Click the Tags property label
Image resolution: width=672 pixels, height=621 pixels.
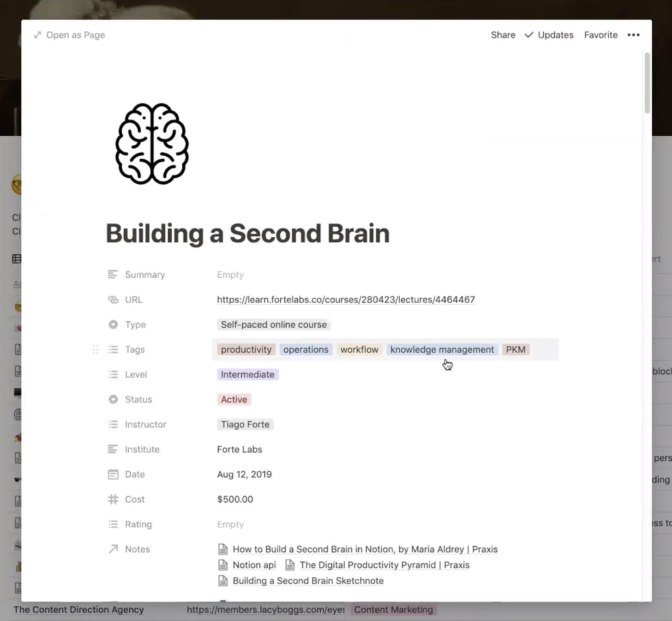coord(135,350)
